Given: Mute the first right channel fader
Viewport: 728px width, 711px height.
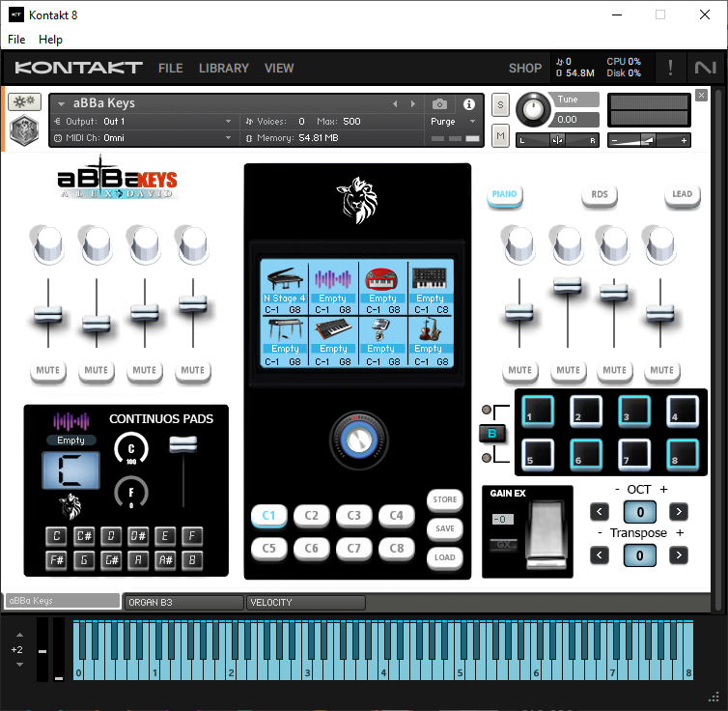Looking at the screenshot, I should [x=519, y=371].
